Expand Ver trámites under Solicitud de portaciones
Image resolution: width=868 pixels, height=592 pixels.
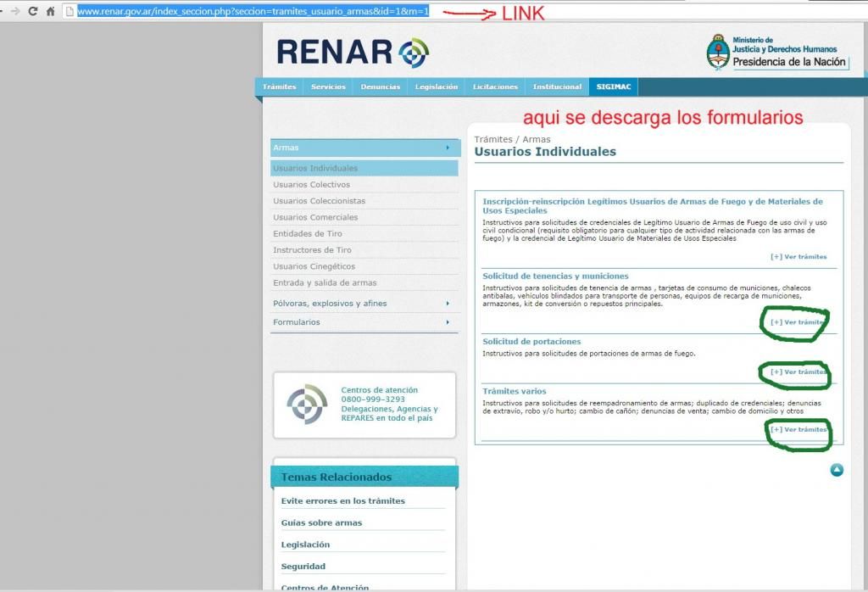pos(798,372)
